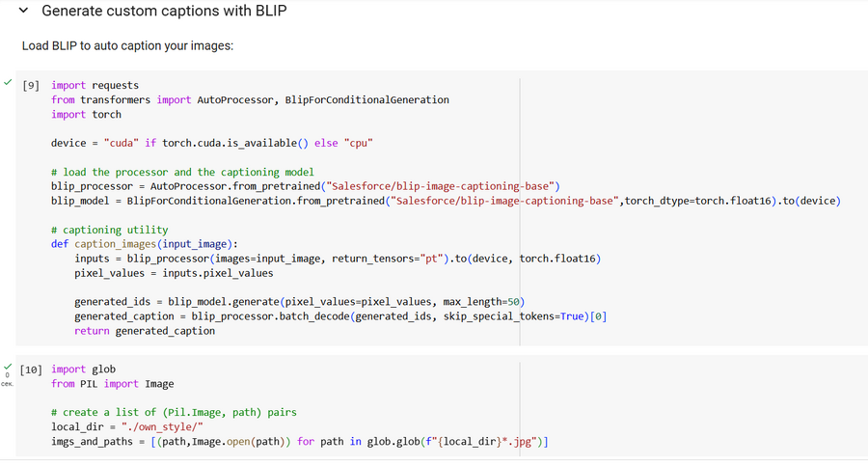Click the green checkmark beside cell 9
868x465 pixels.
pyautogui.click(x=8, y=82)
